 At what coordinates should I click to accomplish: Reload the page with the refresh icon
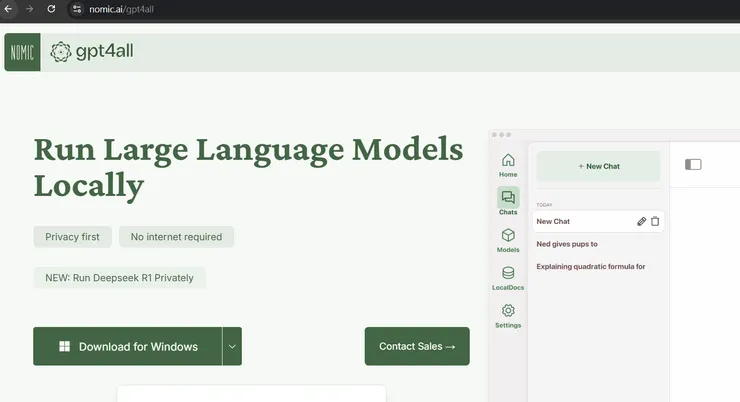(51, 9)
